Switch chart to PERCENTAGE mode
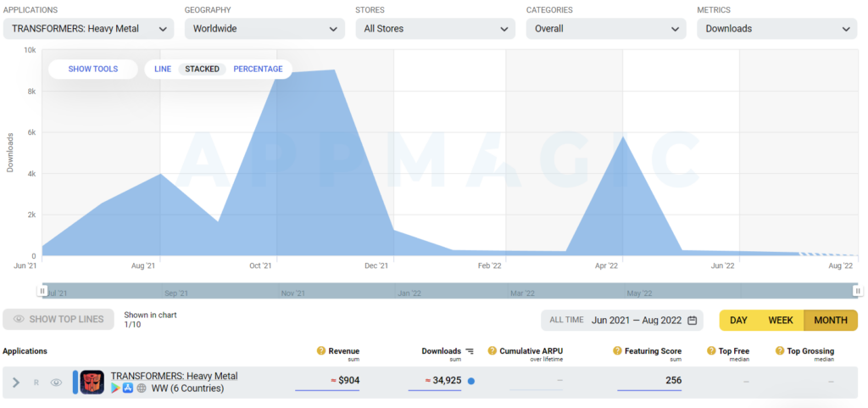This screenshot has width=868, height=408. [258, 70]
